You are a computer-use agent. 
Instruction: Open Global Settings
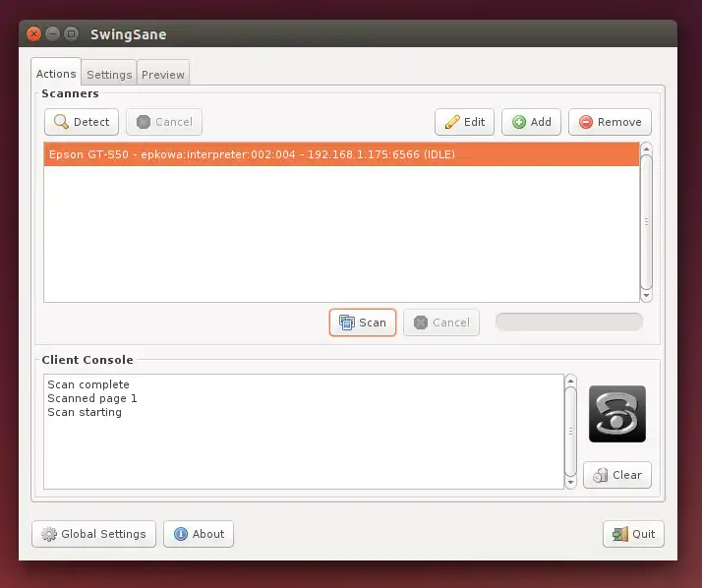pyautogui.click(x=93, y=534)
